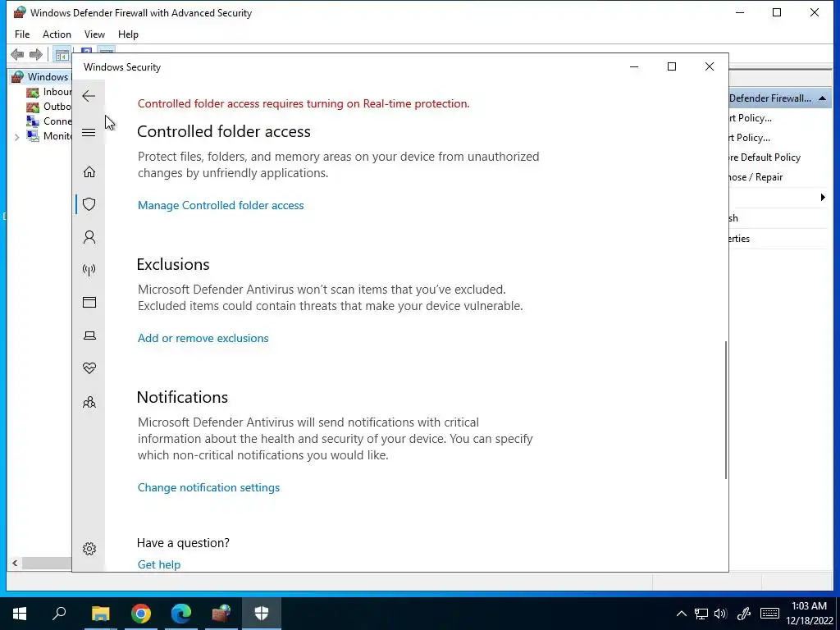Click Add or remove exclusions link
Screen dimensions: 840x630
point(203,338)
